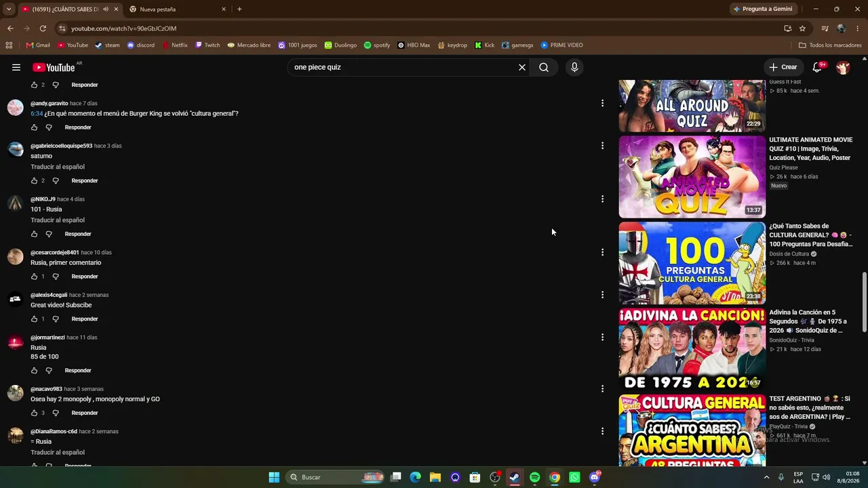Open a new browser tab
This screenshot has width=868, height=488.
[239, 9]
